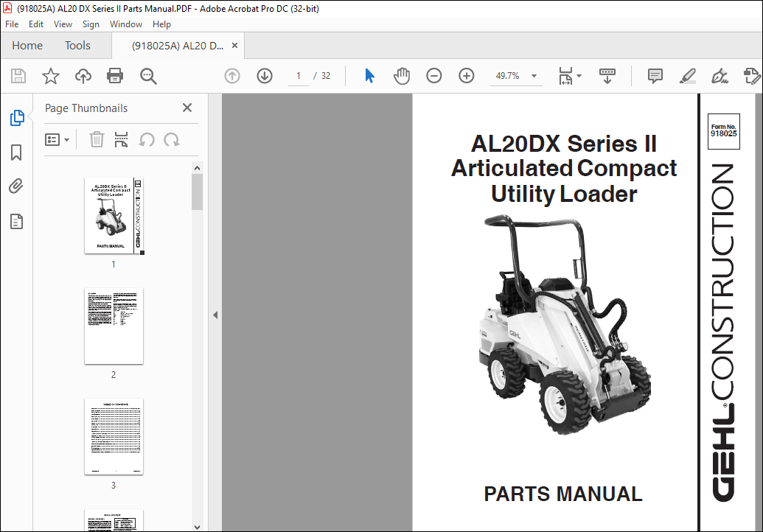Open the Layers/Content sidebar panel icon
The width and height of the screenshot is (763, 532).
pyautogui.click(x=16, y=221)
